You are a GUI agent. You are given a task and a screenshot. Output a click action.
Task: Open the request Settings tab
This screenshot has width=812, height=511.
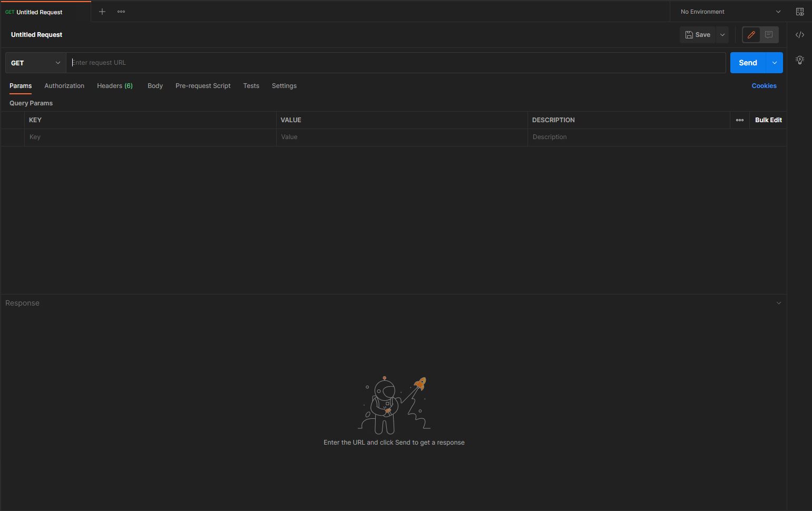coord(284,86)
